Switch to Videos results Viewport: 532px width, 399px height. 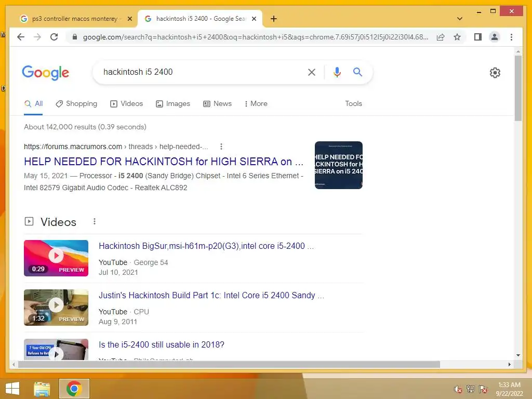(x=127, y=104)
